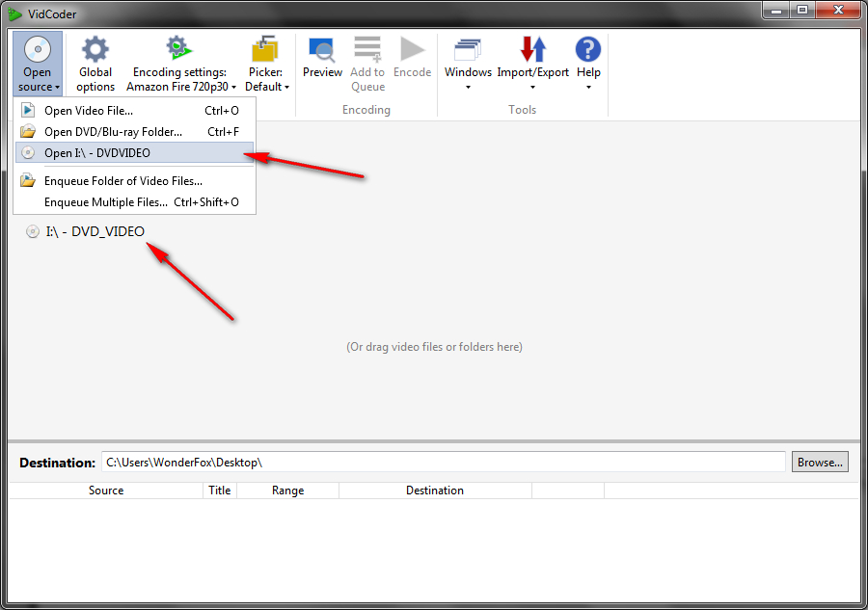
Task: Click folder icon beside Enqueue Folder of Video Files
Action: (28, 180)
